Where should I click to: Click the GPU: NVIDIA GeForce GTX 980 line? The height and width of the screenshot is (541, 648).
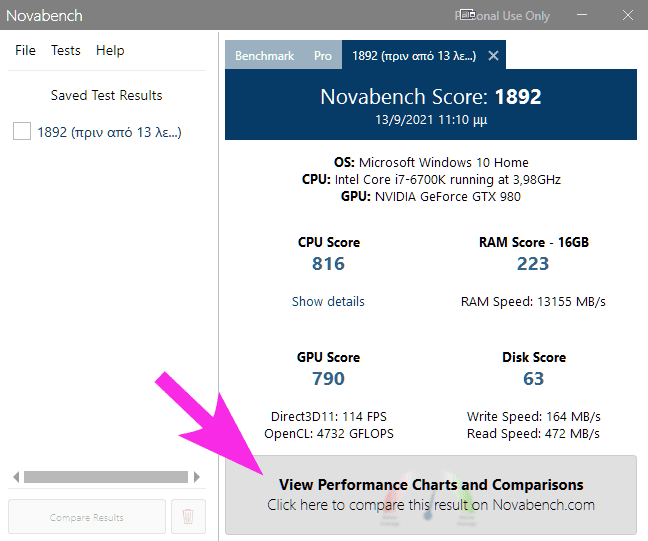pos(431,196)
